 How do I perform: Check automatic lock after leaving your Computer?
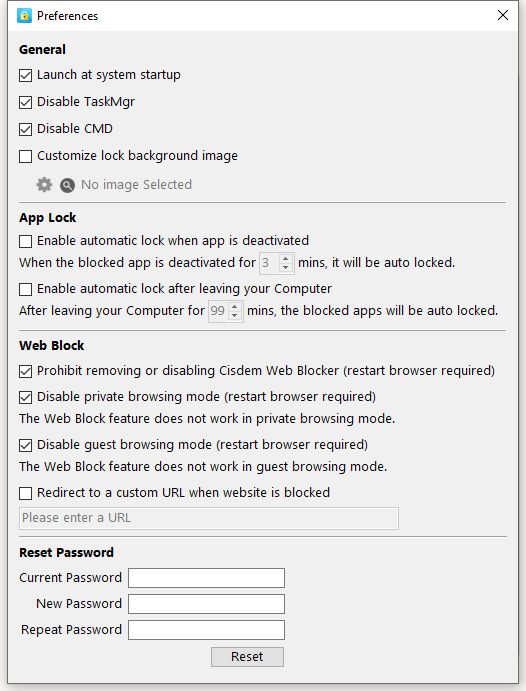26,290
